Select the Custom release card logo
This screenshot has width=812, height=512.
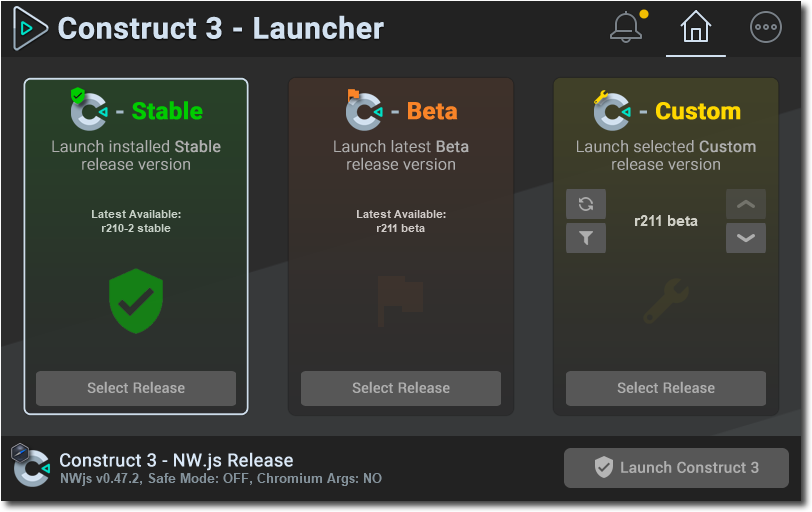pos(612,110)
